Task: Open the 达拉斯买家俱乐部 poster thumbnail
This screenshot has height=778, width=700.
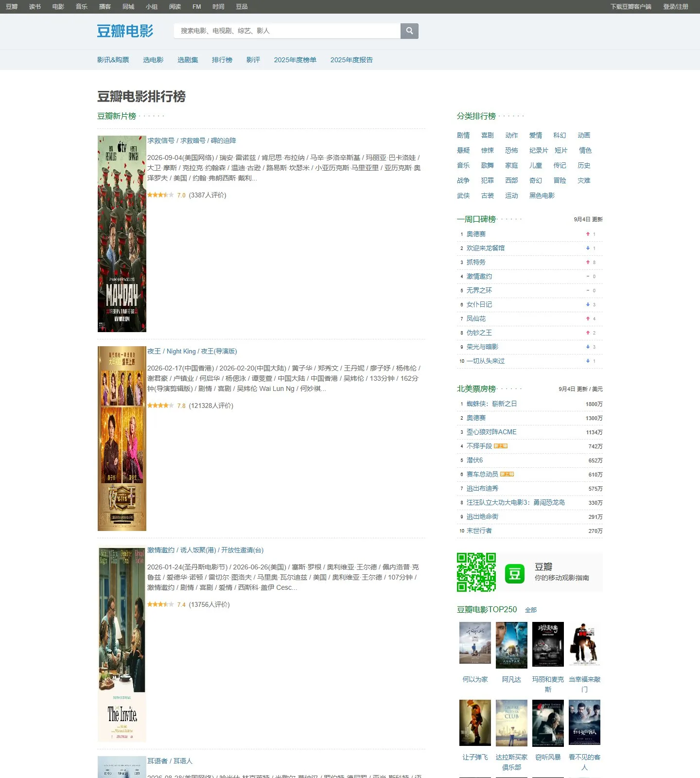Action: [x=511, y=723]
